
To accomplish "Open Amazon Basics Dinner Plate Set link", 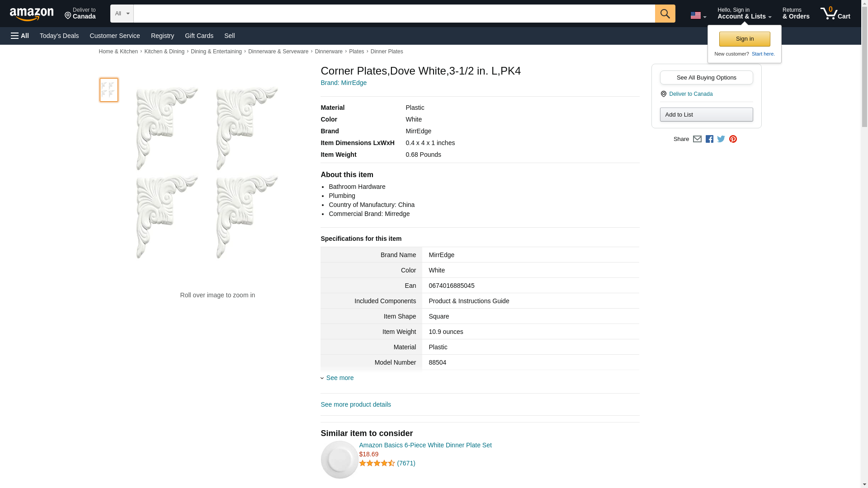I will point(425,445).
